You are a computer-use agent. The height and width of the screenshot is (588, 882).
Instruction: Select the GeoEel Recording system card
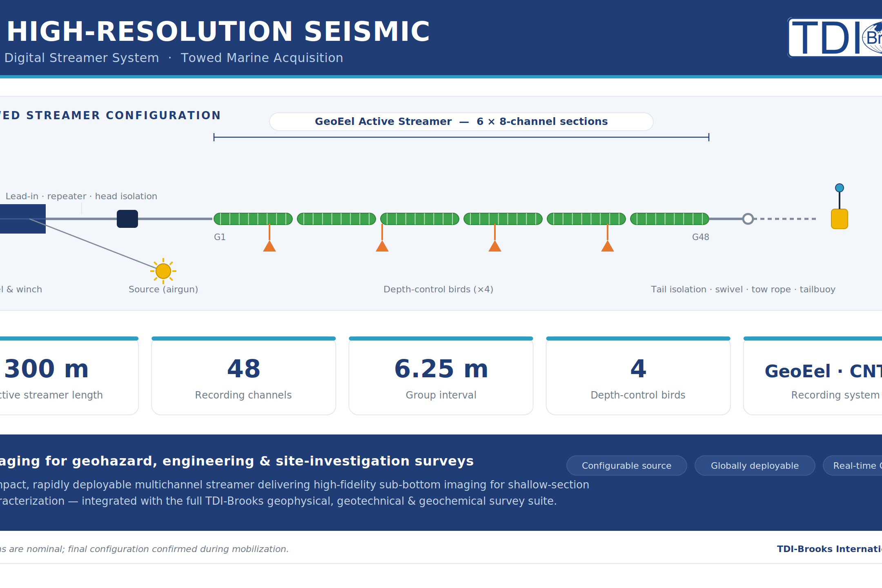pyautogui.click(x=813, y=376)
